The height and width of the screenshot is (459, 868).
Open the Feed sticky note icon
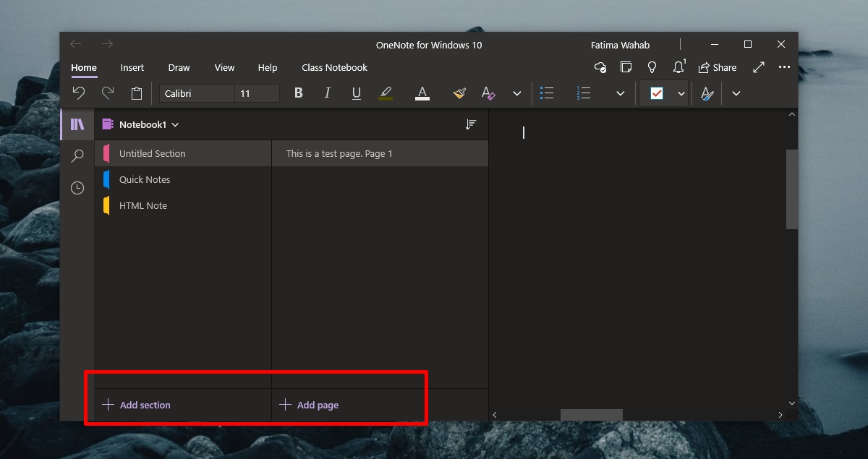(626, 67)
